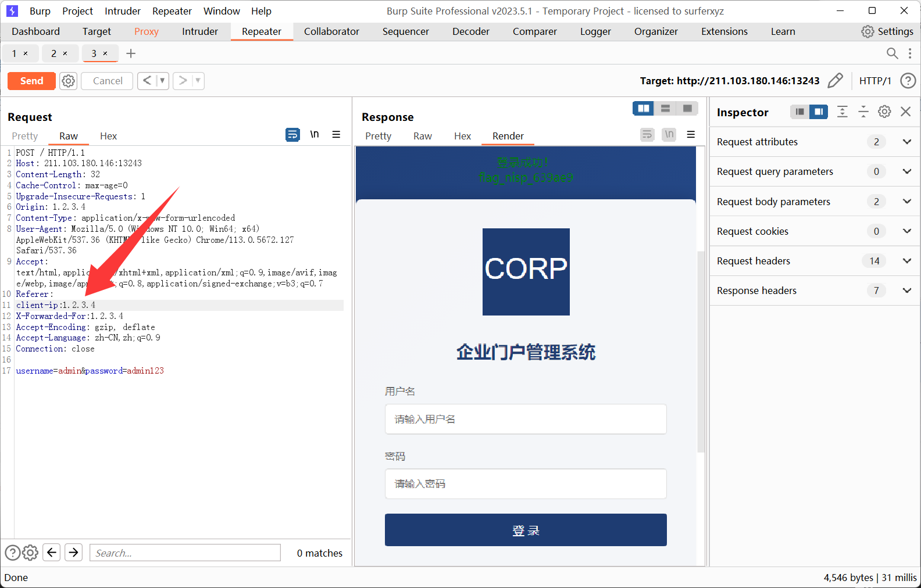Show response in Pretty view
Viewport: 921px width, 588px height.
tap(378, 136)
